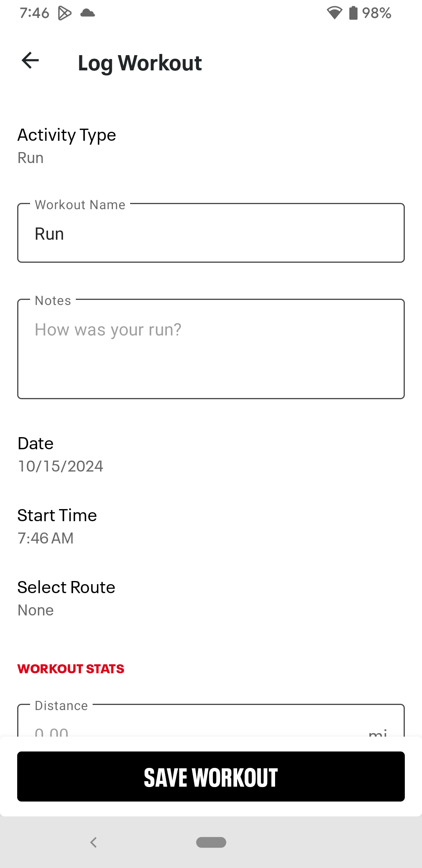Tap the back arrow beside Log Workout
This screenshot has height=868, width=422.
(x=30, y=61)
